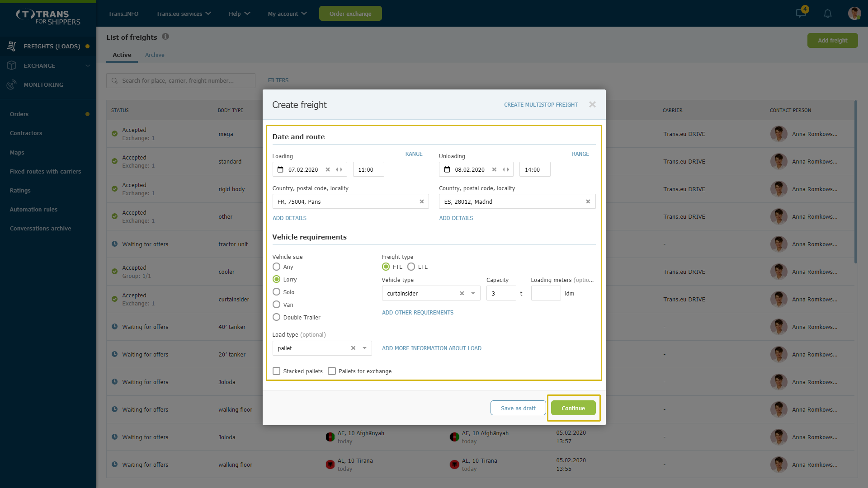The height and width of the screenshot is (488, 868).
Task: Open the Load type dropdown arrow
Action: (364, 348)
